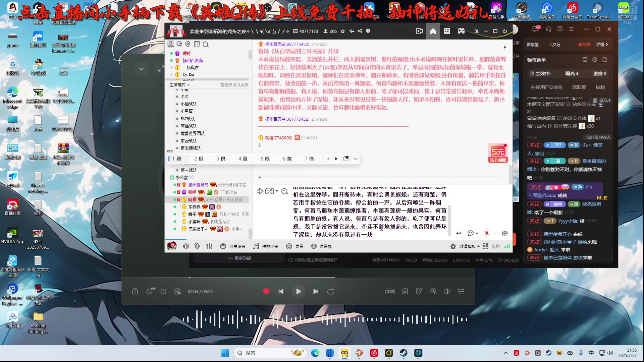644x362 pixels.
Task: Play the song in the music player
Action: [x=298, y=291]
